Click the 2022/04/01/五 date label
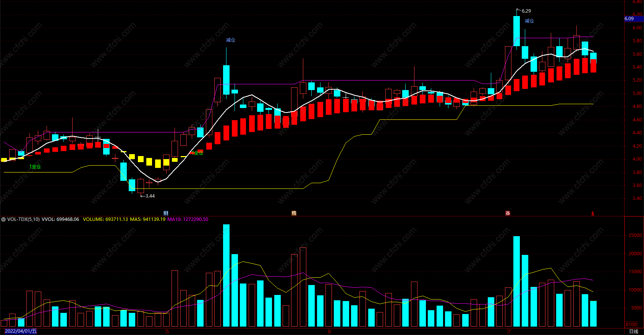 point(21,331)
